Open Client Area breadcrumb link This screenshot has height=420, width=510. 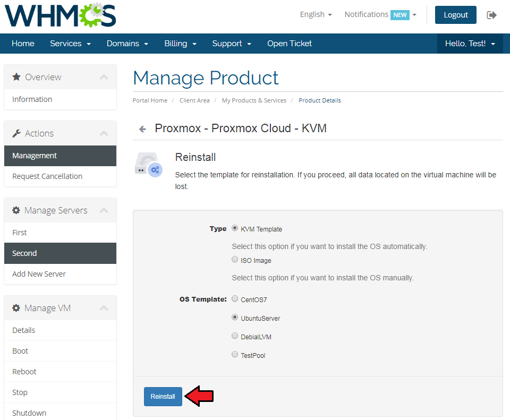click(x=194, y=100)
